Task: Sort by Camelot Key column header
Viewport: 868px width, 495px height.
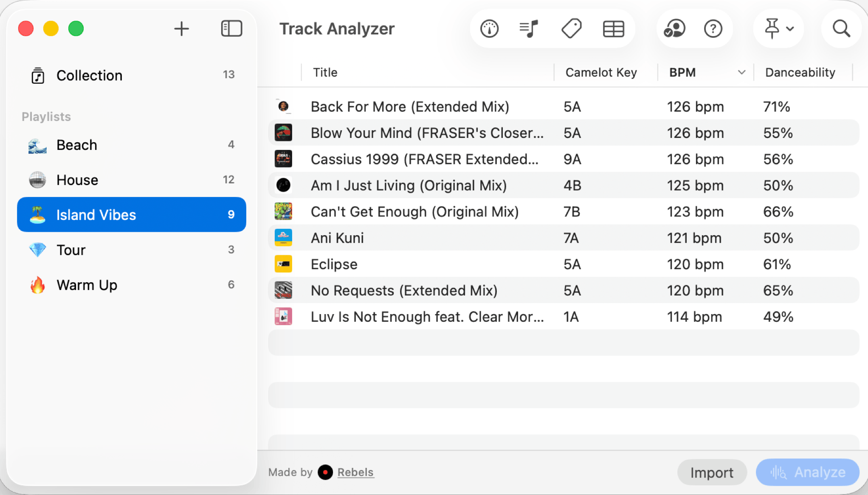Action: click(x=601, y=73)
